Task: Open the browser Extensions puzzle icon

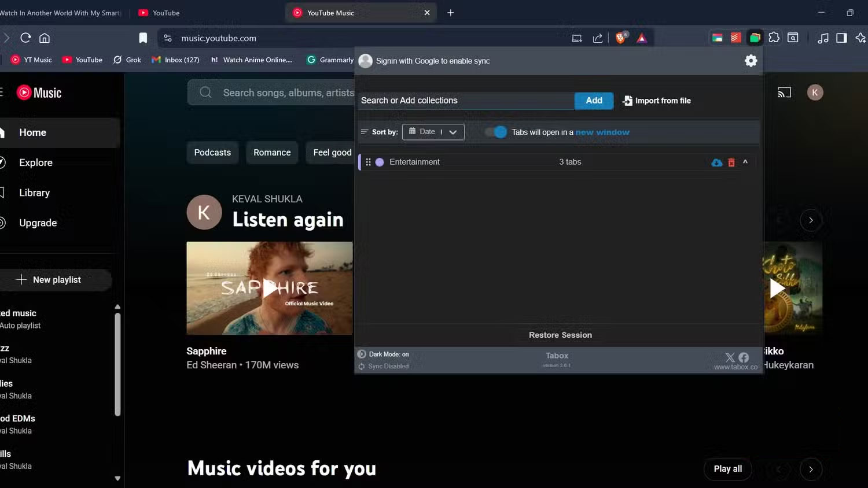Action: pyautogui.click(x=774, y=38)
